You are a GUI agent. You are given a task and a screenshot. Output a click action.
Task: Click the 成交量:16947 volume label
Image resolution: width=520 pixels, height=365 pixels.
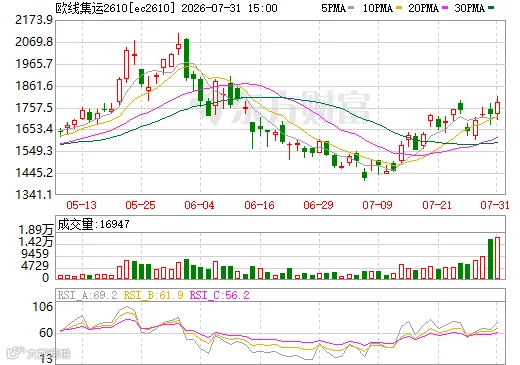coord(93,224)
